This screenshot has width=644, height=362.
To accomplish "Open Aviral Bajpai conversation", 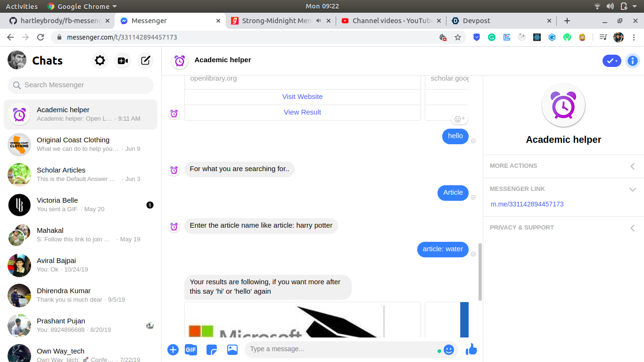I will point(81,265).
